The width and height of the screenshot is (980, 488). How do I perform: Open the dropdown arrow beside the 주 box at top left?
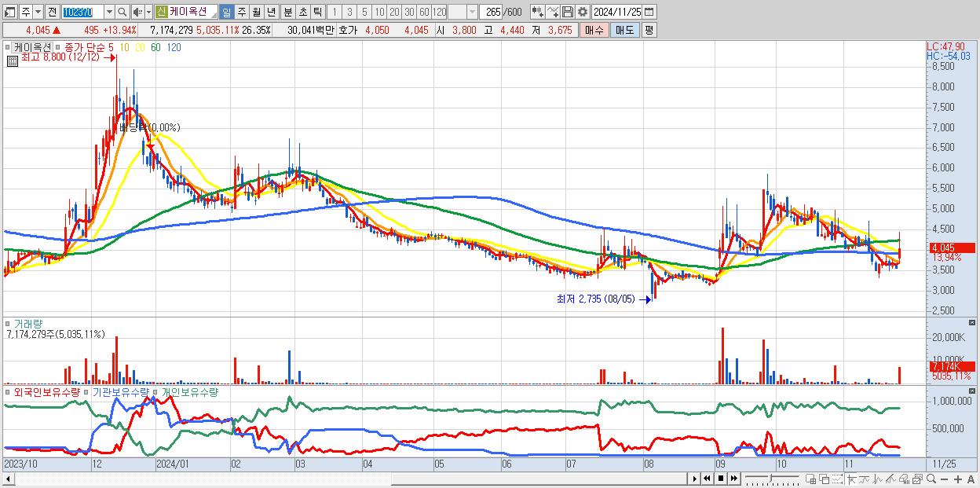pos(38,12)
